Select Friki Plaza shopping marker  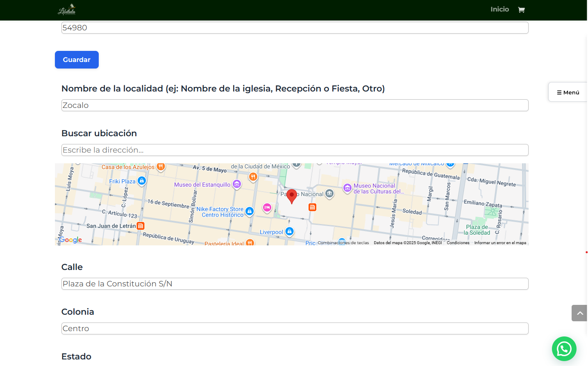(142, 181)
